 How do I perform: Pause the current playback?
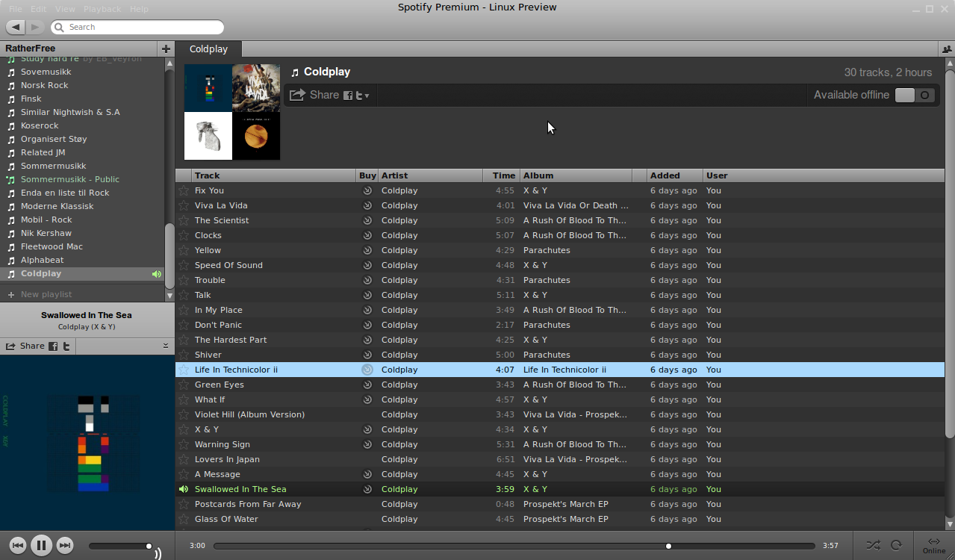point(41,546)
